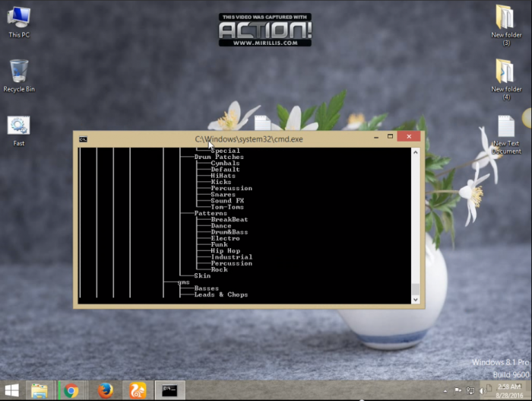Select the New folder (4) icon
The image size is (532, 401).
pyautogui.click(x=506, y=80)
